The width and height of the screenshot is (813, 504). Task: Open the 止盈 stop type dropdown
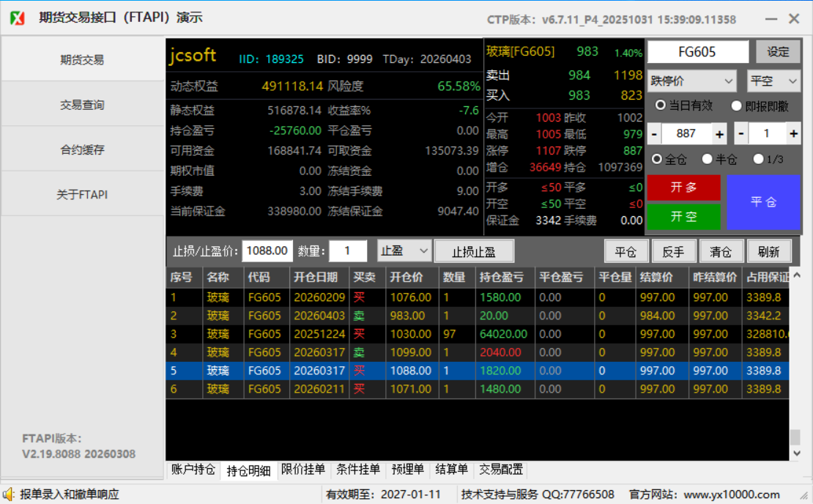click(x=404, y=251)
